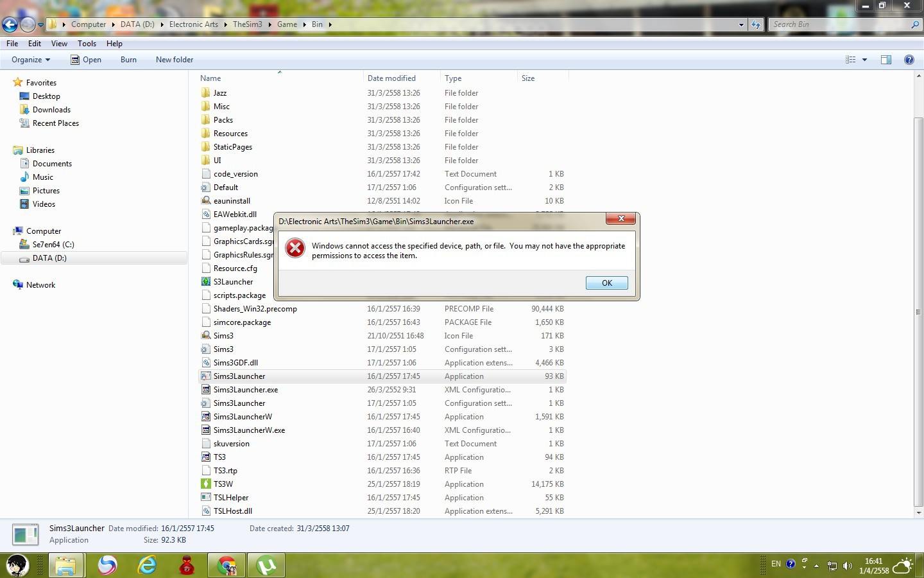Select Network in the navigation pane
This screenshot has height=578, width=924.
pyautogui.click(x=40, y=285)
